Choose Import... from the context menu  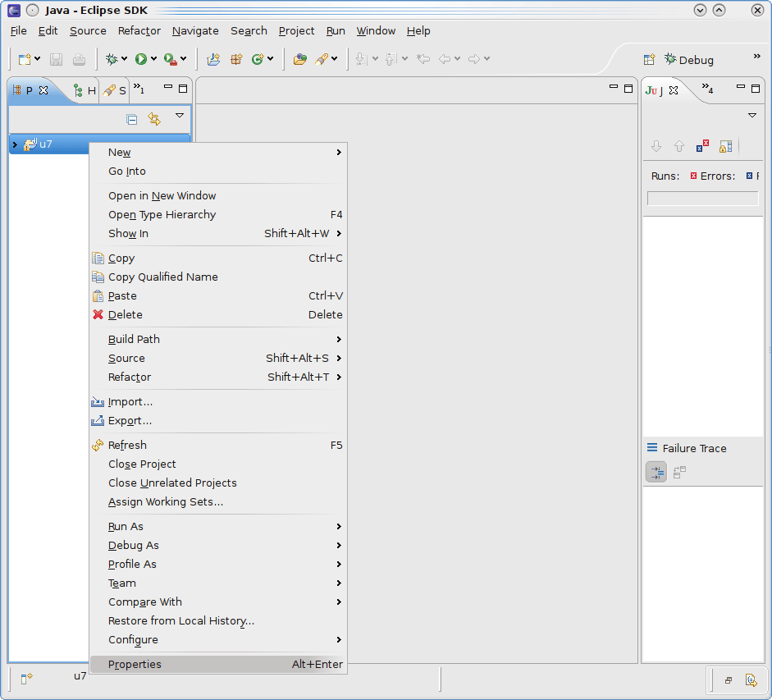click(x=218, y=401)
